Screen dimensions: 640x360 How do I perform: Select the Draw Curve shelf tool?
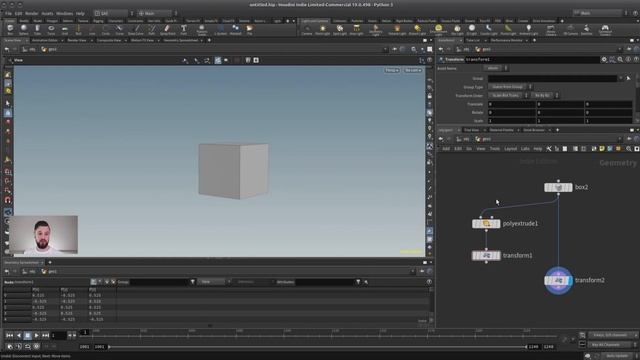click(x=136, y=29)
